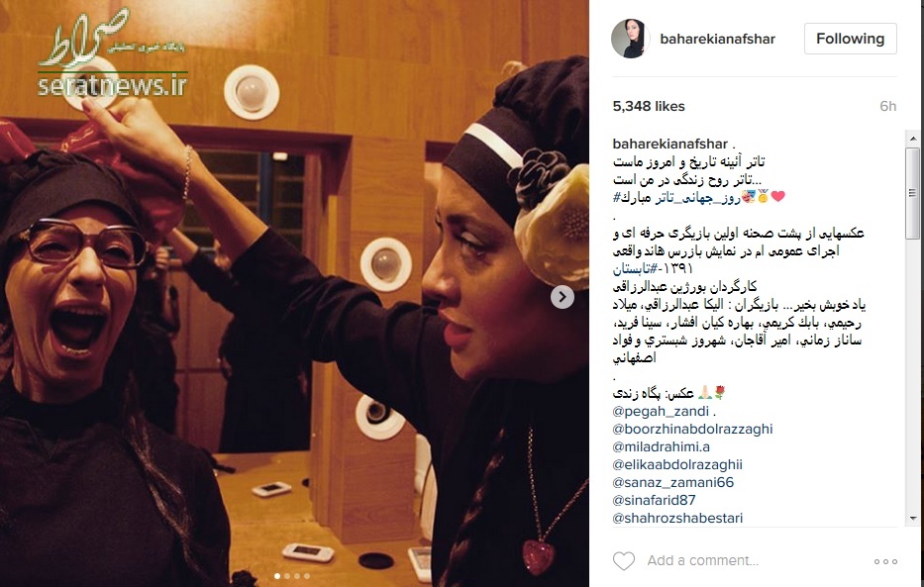Open the 6h post timestamp
This screenshot has width=924, height=587.
888,106
